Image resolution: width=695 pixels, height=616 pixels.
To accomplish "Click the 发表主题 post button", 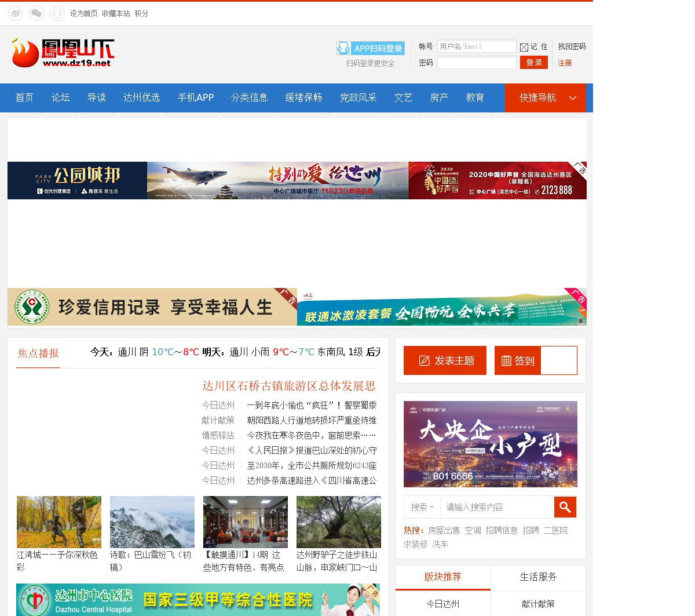I will pos(445,360).
